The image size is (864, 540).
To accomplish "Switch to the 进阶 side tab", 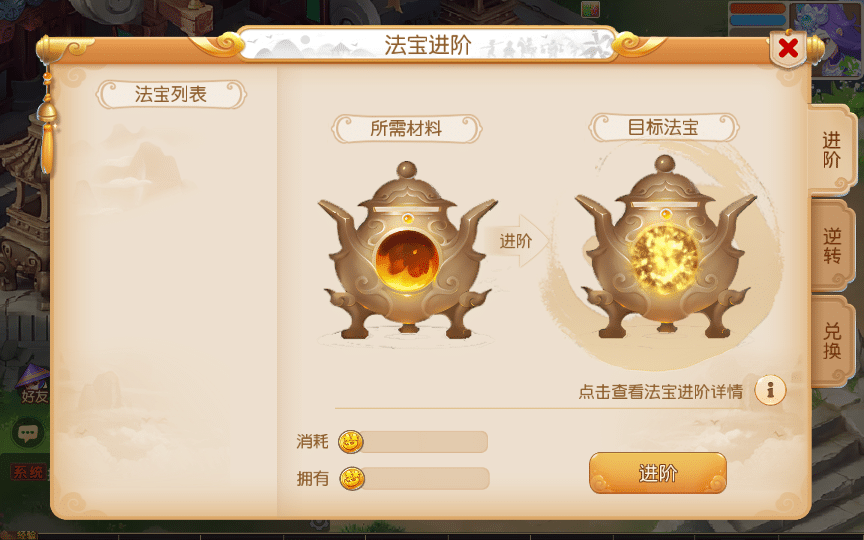I will click(x=832, y=150).
